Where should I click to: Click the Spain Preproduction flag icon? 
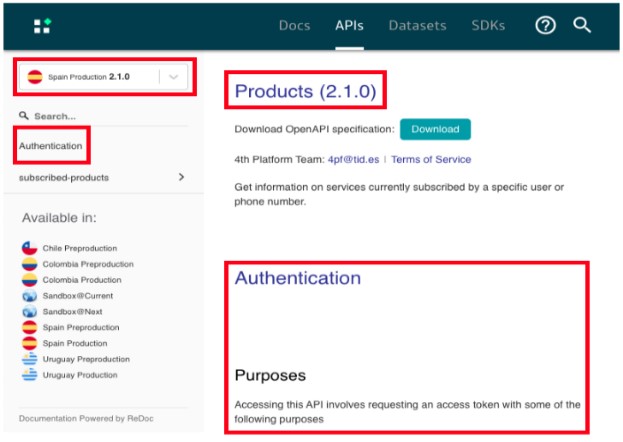(29, 328)
